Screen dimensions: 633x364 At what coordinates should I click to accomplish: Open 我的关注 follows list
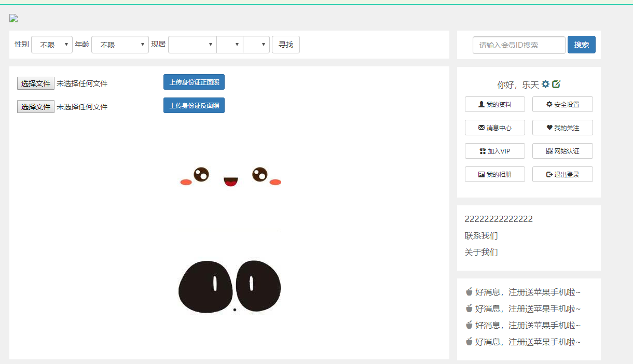pos(562,128)
